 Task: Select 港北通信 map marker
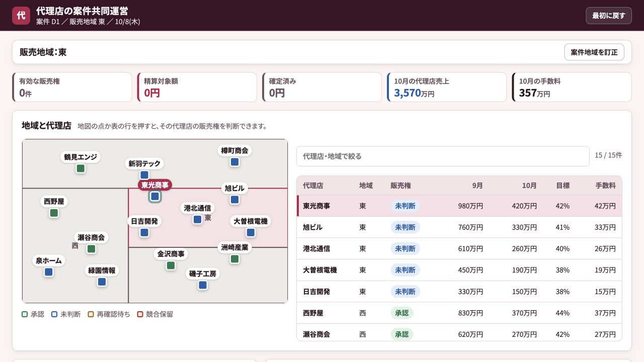tap(198, 219)
